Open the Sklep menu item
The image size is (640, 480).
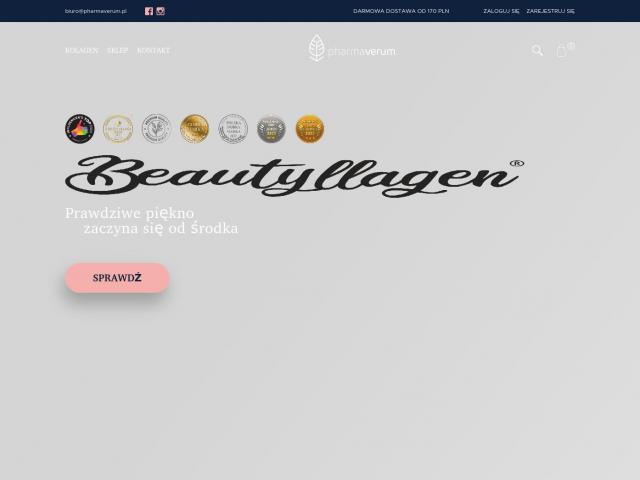(118, 51)
